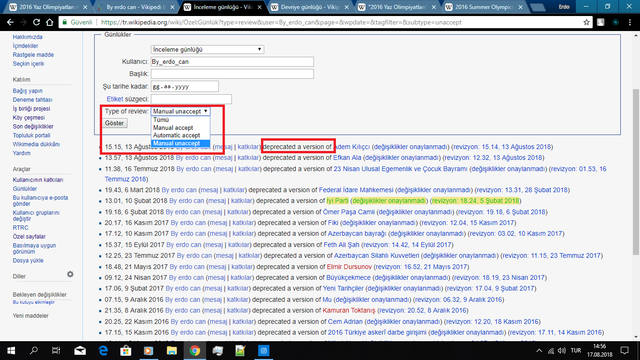Open the İyi Parti article link
Image resolution: width=640 pixels, height=360 pixels.
[338, 201]
